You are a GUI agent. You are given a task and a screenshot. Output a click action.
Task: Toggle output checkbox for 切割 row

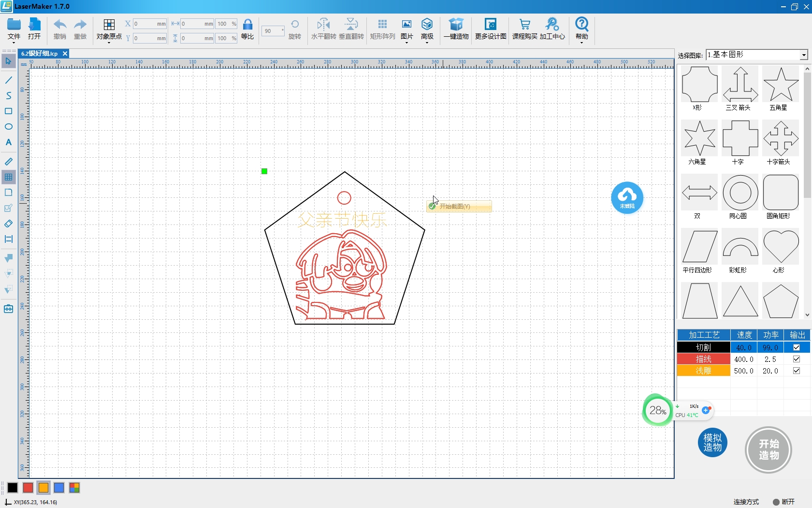pos(797,347)
